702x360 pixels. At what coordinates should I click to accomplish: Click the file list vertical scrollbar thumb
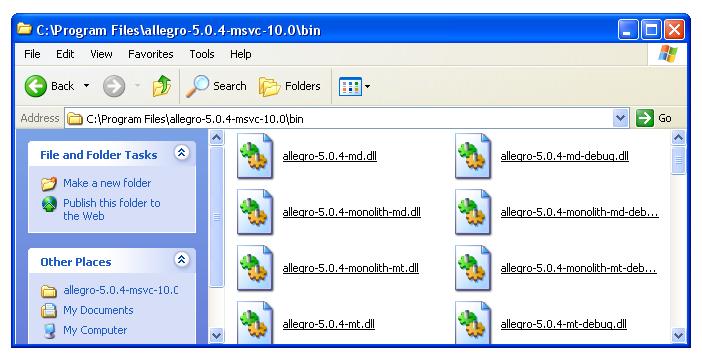678,159
